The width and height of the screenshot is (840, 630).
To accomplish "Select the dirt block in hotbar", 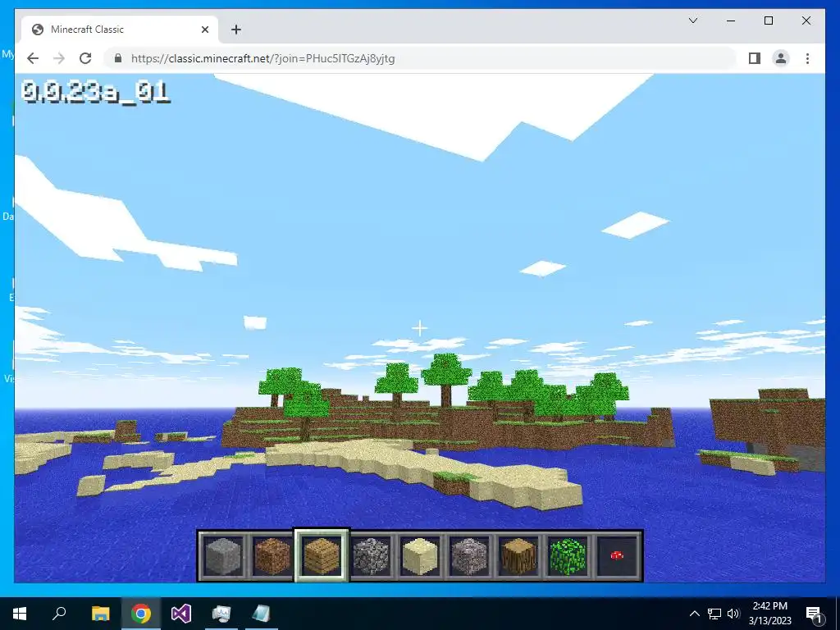I will click(x=272, y=556).
